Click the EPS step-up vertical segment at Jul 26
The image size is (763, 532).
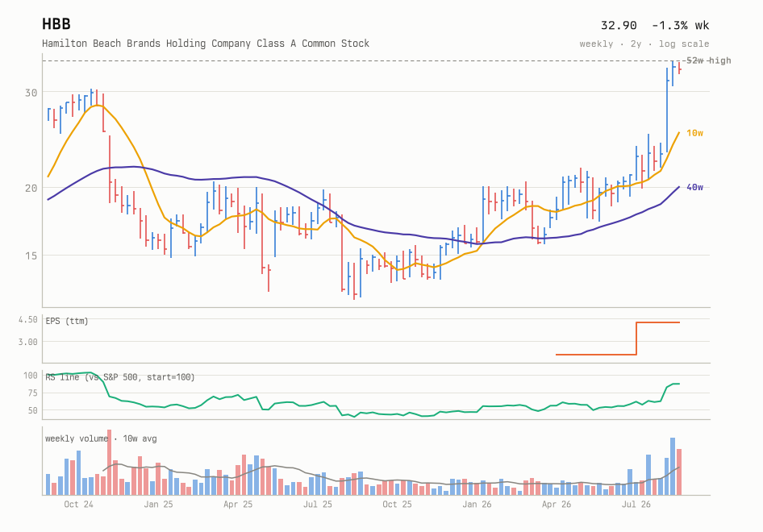[x=636, y=339]
